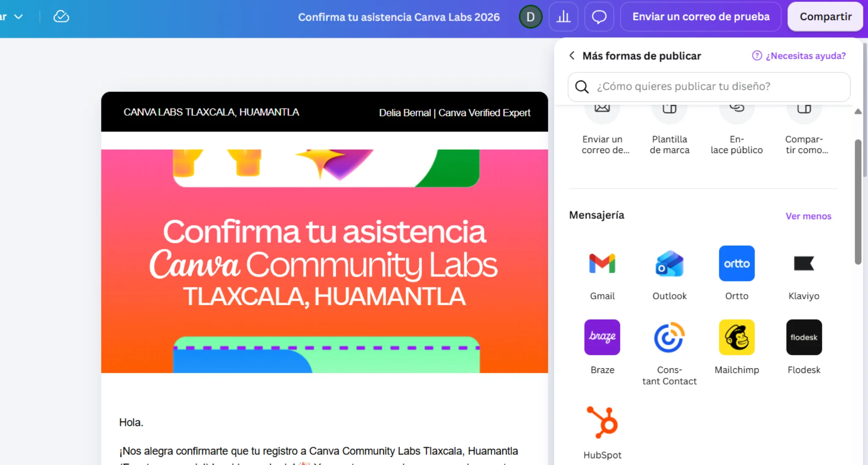Choose Mailchimp to publish the email
The height and width of the screenshot is (465, 868).
(737, 337)
